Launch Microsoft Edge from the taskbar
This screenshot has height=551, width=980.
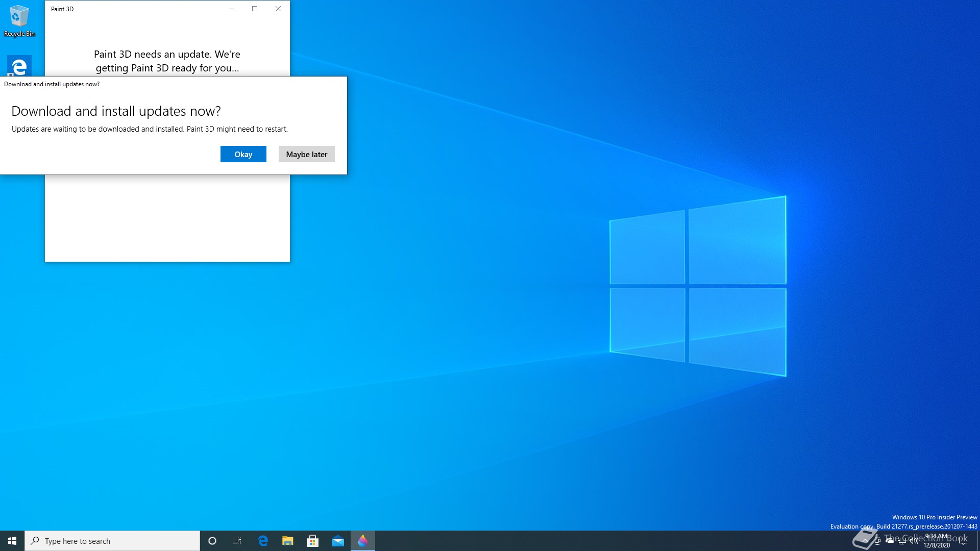tap(263, 541)
